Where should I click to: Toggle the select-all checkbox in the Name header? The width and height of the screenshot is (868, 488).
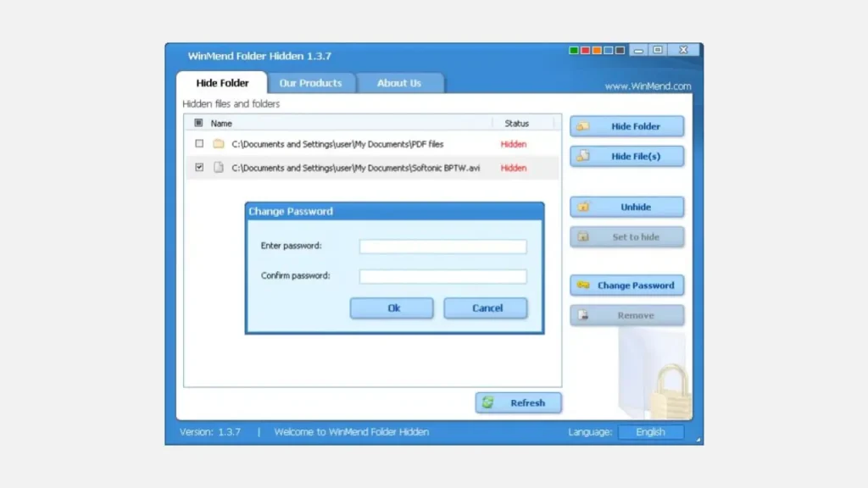coord(198,123)
